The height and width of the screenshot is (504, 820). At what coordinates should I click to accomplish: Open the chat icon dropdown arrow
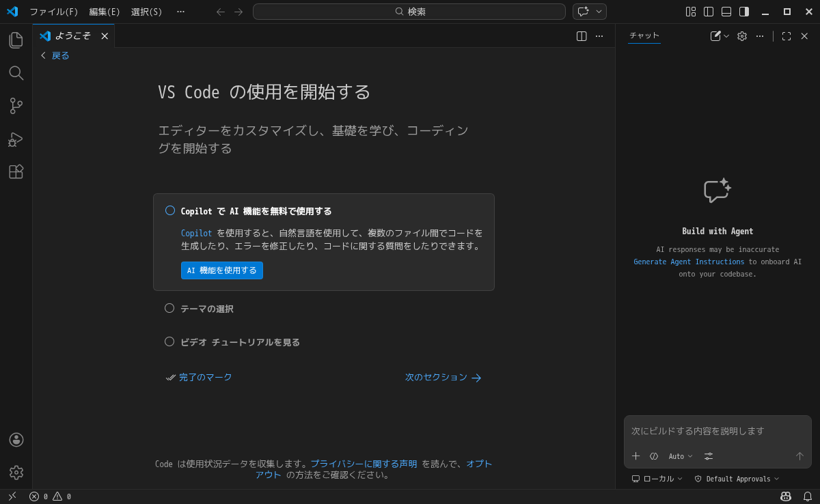599,12
